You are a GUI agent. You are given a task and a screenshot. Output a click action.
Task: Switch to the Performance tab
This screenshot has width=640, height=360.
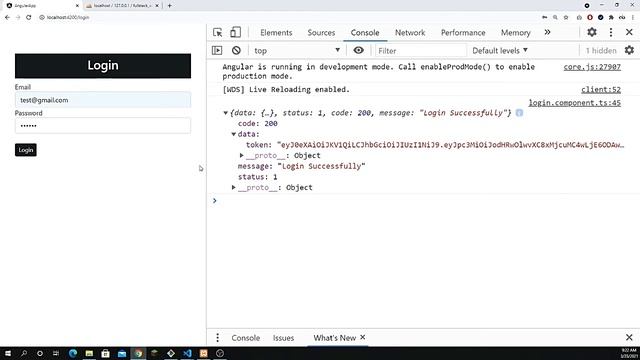[x=463, y=33]
